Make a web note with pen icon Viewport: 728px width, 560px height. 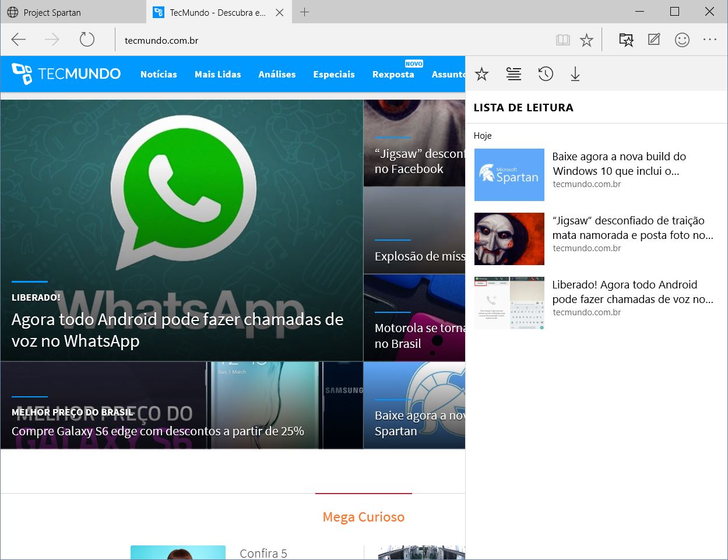(654, 40)
